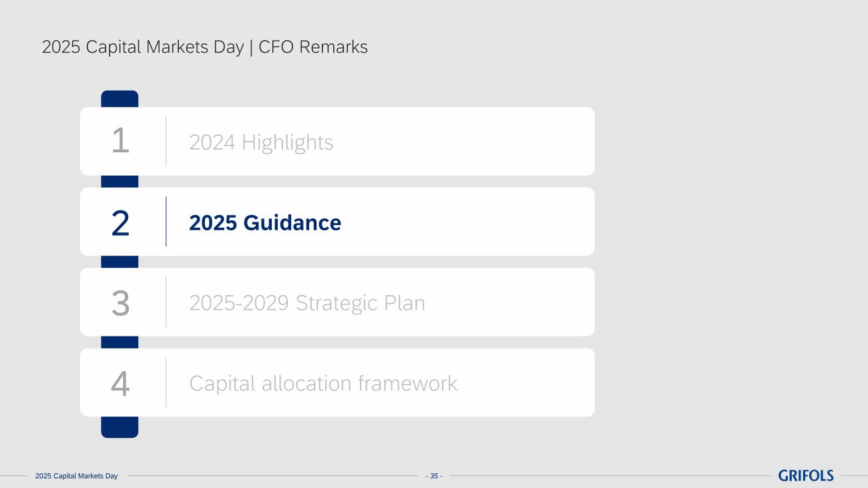Image resolution: width=868 pixels, height=488 pixels.
Task: Click the large number 1 in the agenda
Action: [120, 142]
